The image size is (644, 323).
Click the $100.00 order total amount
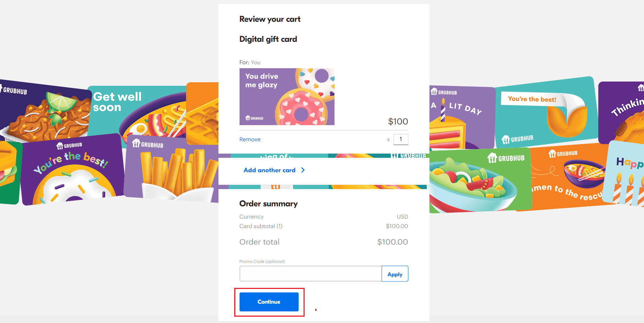pyautogui.click(x=393, y=242)
